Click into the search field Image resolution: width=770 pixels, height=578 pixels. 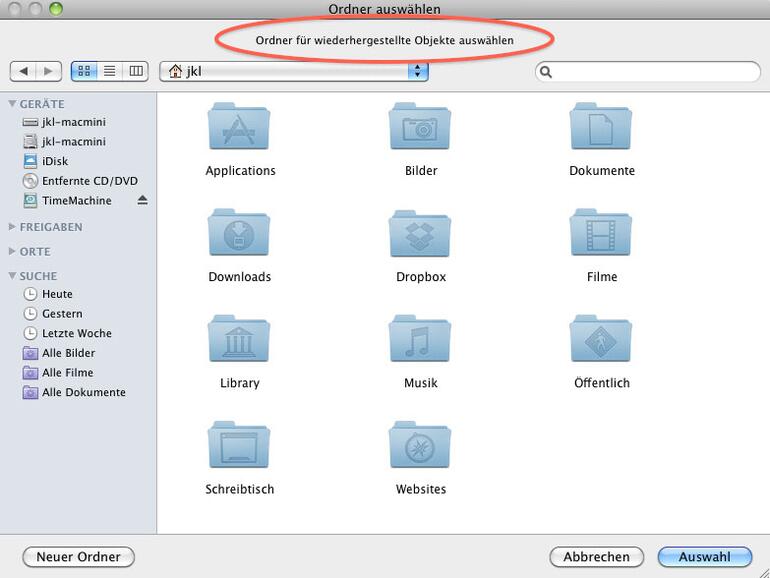648,72
